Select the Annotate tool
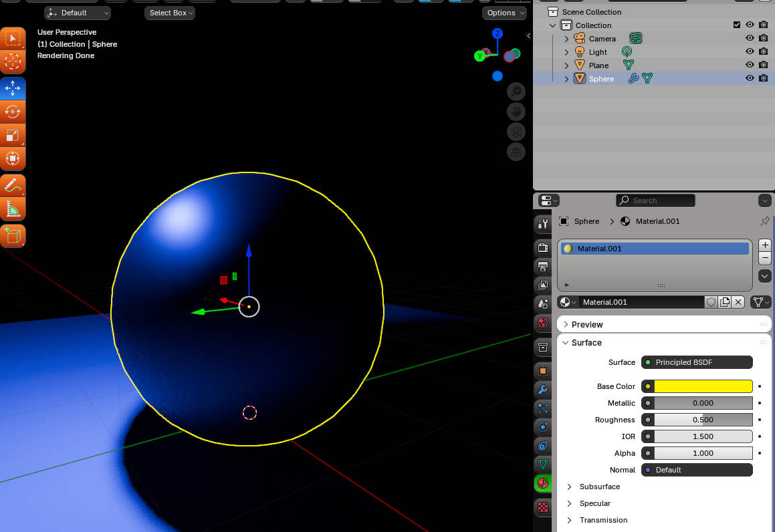This screenshot has width=775, height=532. point(13,185)
